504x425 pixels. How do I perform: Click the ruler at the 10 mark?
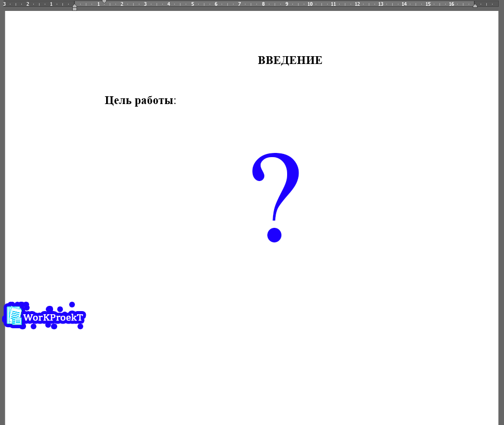[310, 4]
